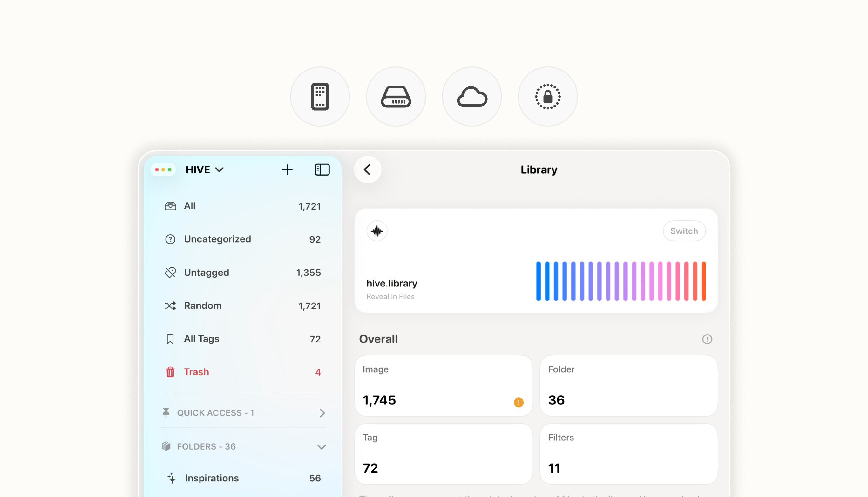Open the Filters count card
Image resolution: width=868 pixels, height=497 pixels.
point(628,454)
